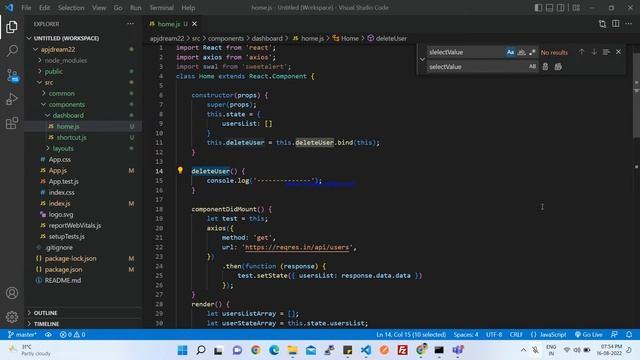The height and width of the screenshot is (360, 640).
Task: Toggle Preserve Case in replace box
Action: click(x=532, y=67)
